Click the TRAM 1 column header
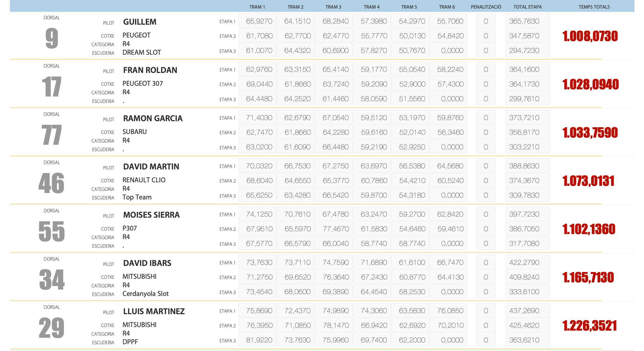Viewport: 644px width, 351px height. [257, 7]
